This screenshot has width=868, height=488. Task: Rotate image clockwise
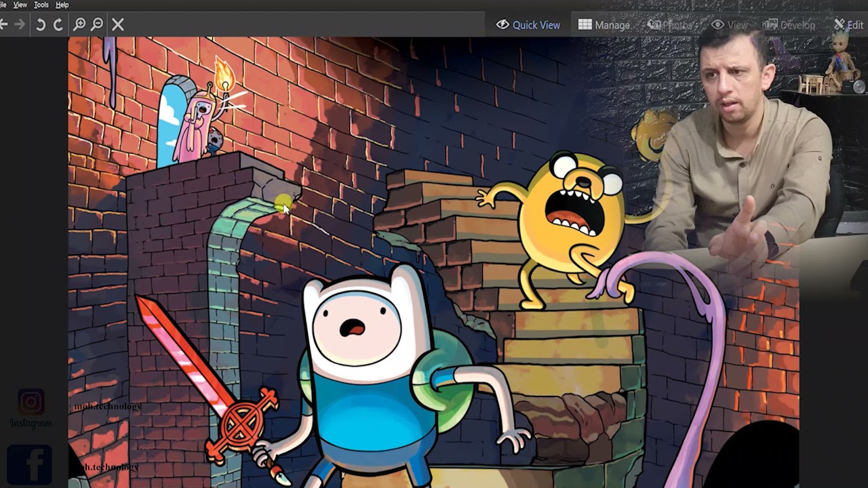click(x=58, y=25)
